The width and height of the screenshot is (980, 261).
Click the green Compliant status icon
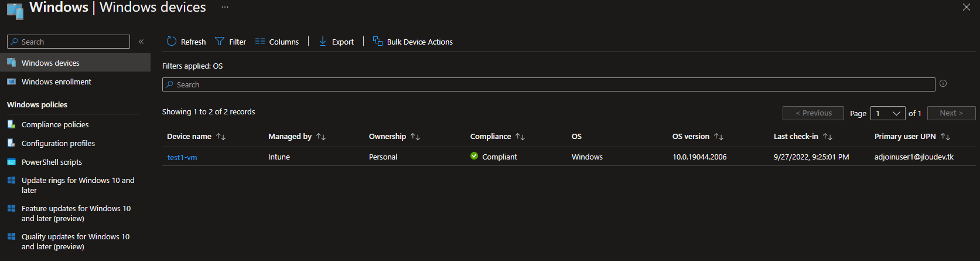pos(474,156)
